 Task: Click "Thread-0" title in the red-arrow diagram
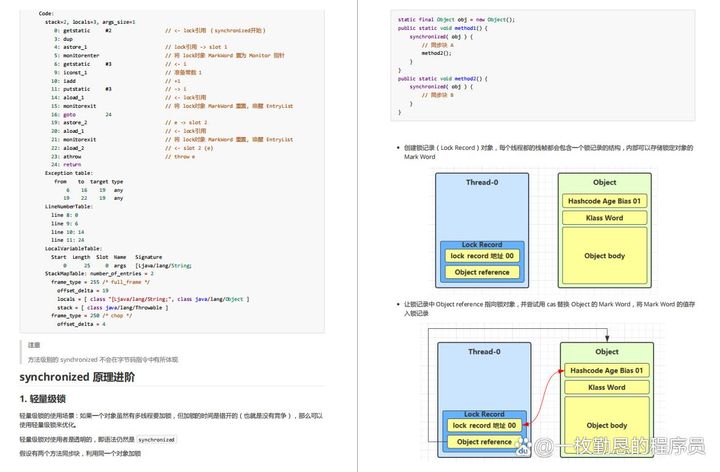tap(484, 352)
